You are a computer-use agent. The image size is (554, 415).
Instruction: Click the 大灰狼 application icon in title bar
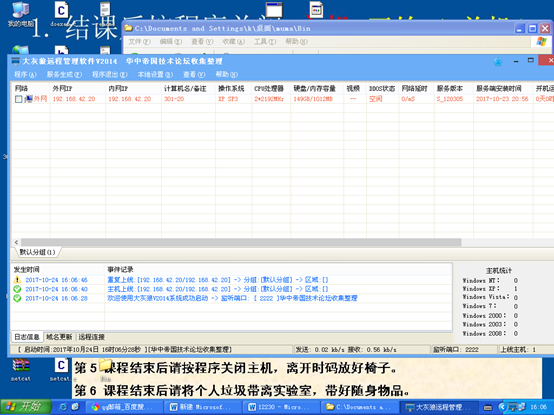click(16, 61)
